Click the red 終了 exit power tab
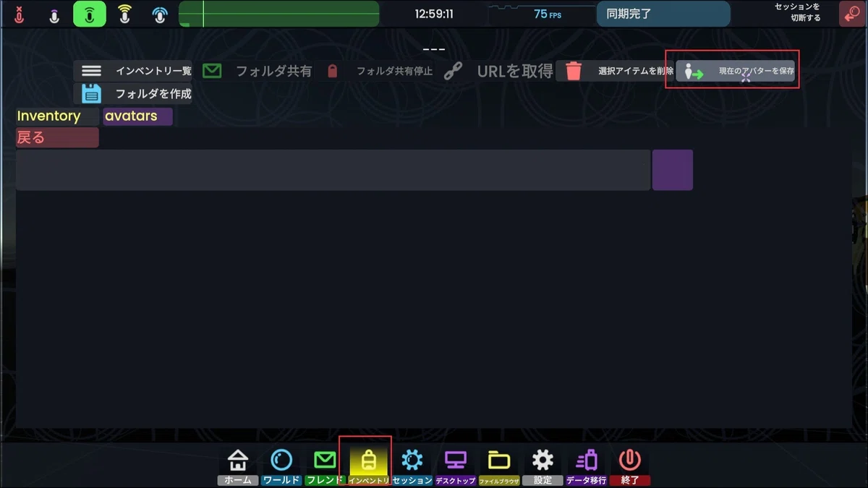Image resolution: width=868 pixels, height=488 pixels. [630, 466]
